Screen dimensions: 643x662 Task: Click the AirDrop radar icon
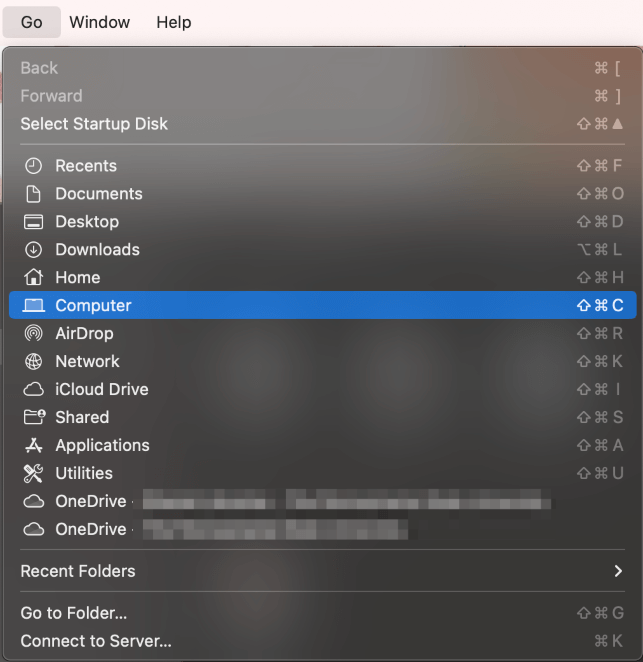pyautogui.click(x=33, y=334)
